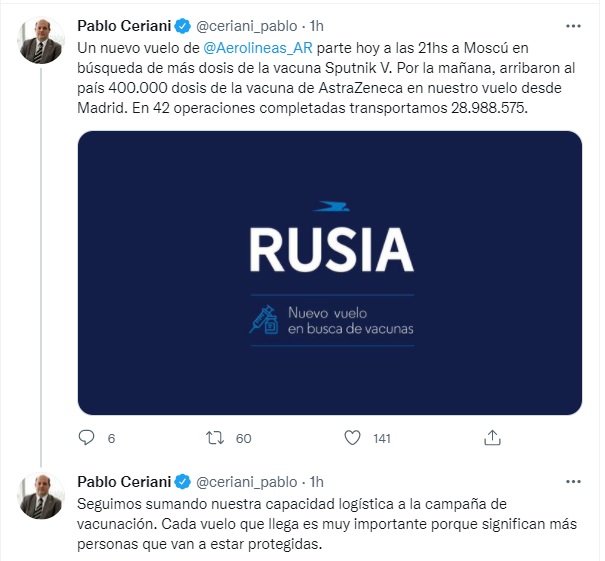The image size is (605, 561).
Task: Click the 60 retweets count
Action: [x=243, y=439]
